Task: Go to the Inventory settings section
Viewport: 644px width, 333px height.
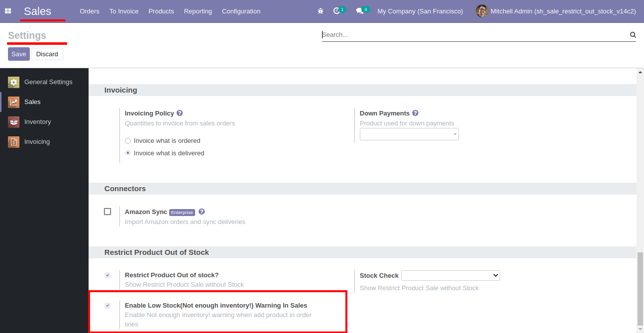Action: click(x=44, y=122)
